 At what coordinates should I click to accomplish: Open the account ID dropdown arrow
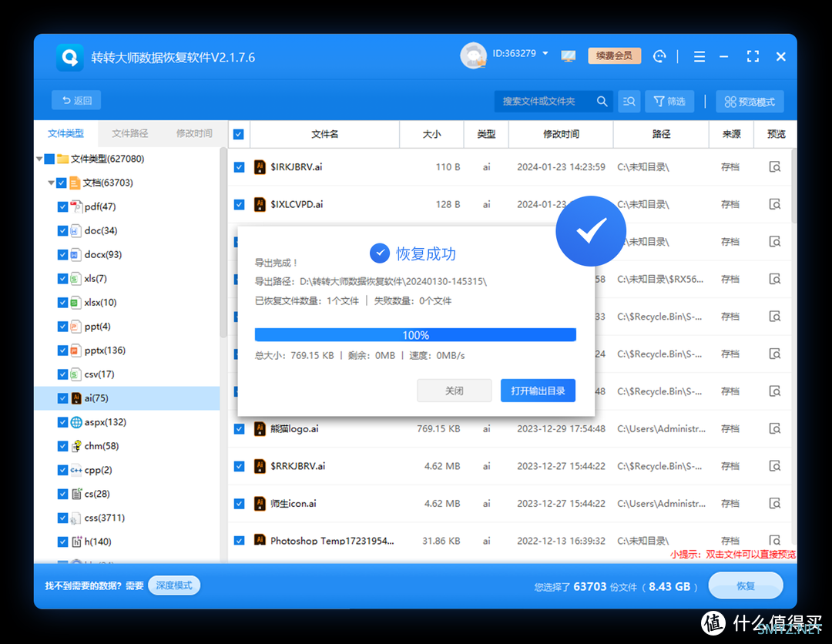coord(545,54)
